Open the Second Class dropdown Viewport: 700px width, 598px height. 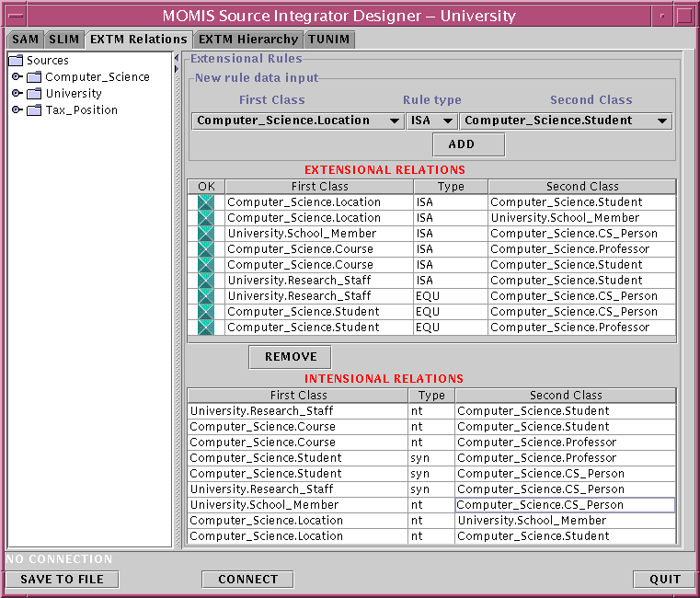(x=566, y=121)
